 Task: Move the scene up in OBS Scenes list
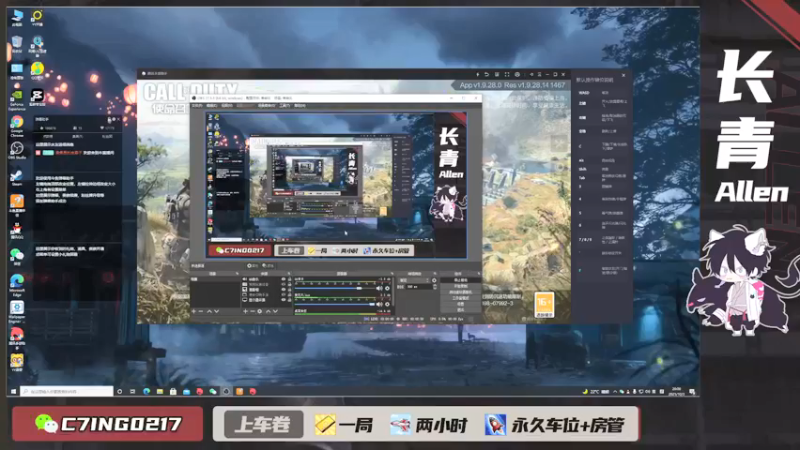209,311
